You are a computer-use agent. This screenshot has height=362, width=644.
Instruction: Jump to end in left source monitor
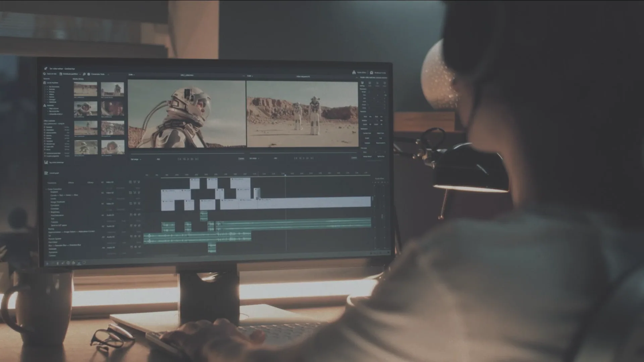(x=197, y=159)
